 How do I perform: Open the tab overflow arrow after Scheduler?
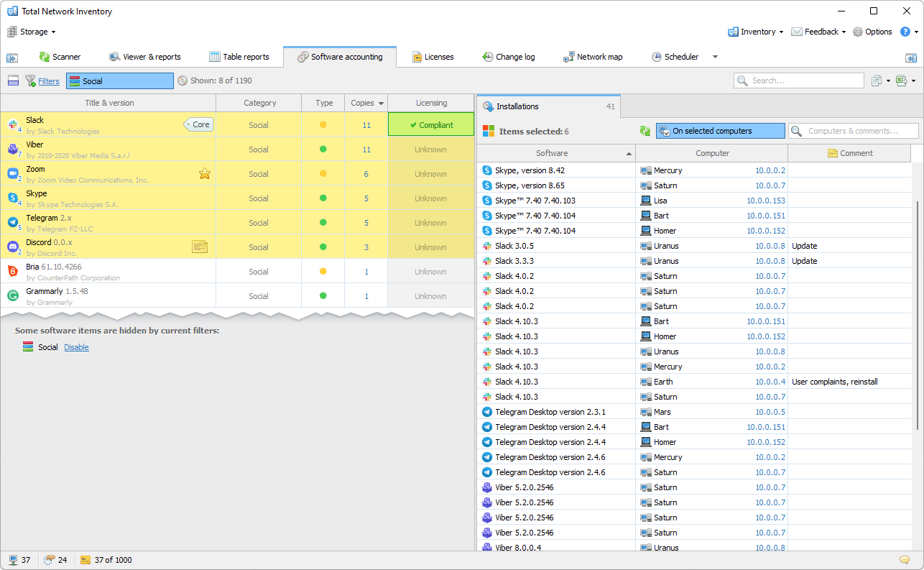point(715,57)
